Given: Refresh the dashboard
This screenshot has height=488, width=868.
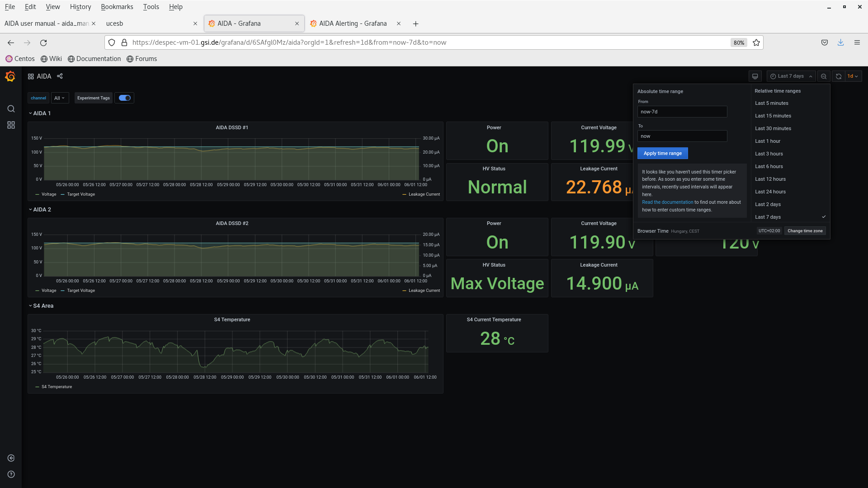Looking at the screenshot, I should [839, 76].
